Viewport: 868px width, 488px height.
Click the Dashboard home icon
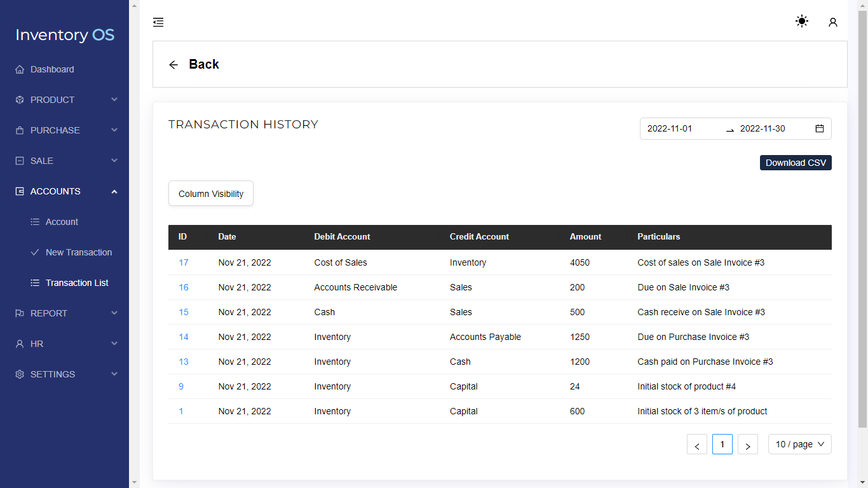pyautogui.click(x=19, y=69)
